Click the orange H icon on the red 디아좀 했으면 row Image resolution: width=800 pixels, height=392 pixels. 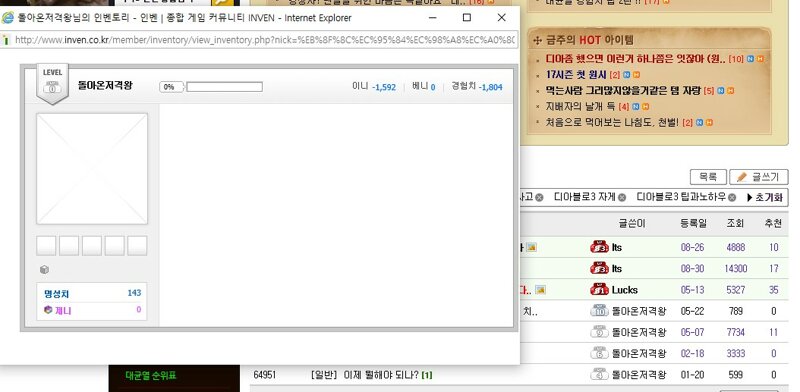(x=760, y=59)
